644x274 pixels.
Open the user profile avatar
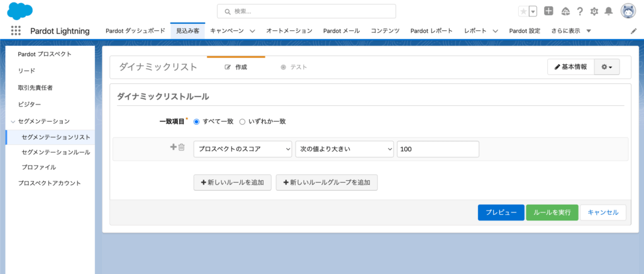tap(628, 11)
